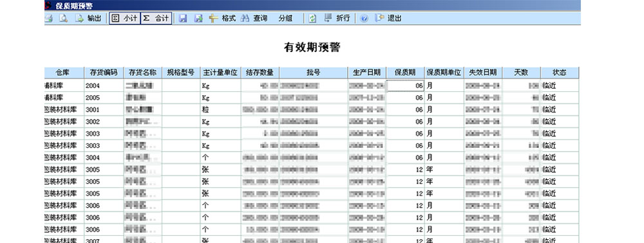Click the 生产日期 column header
Image resolution: width=644 pixels, height=243 pixels.
(x=367, y=73)
